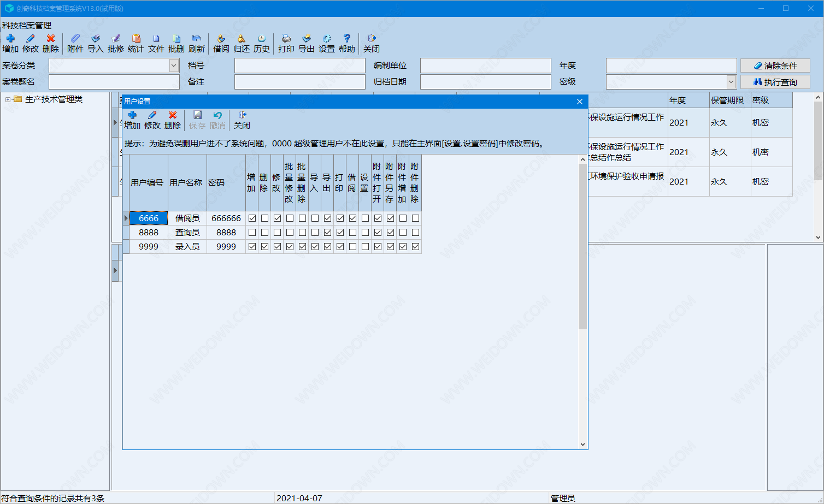824x504 pixels.
Task: Toggle 增加 permission for user 6666
Action: [x=252, y=218]
